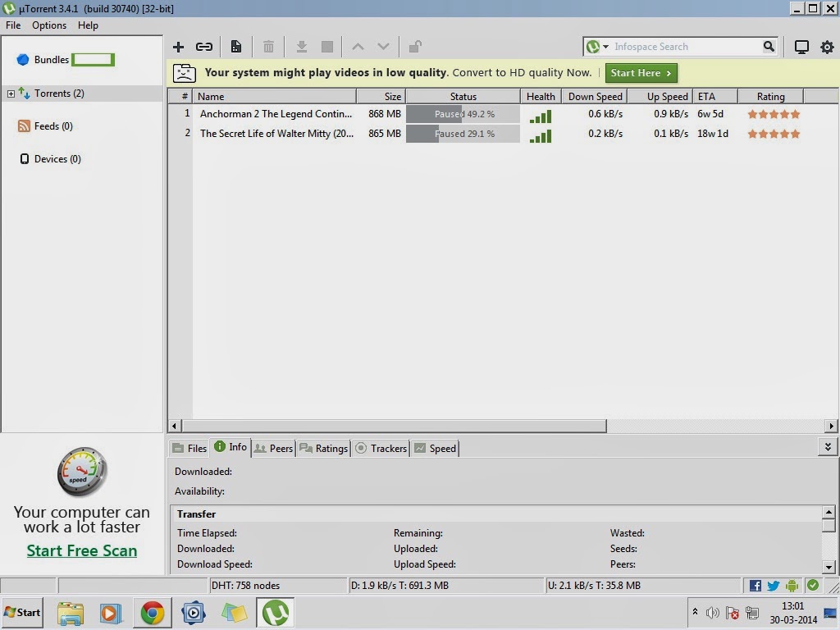Screen dimensions: 840x630
Task: Open Preferences via the gear icon
Action: 827,47
